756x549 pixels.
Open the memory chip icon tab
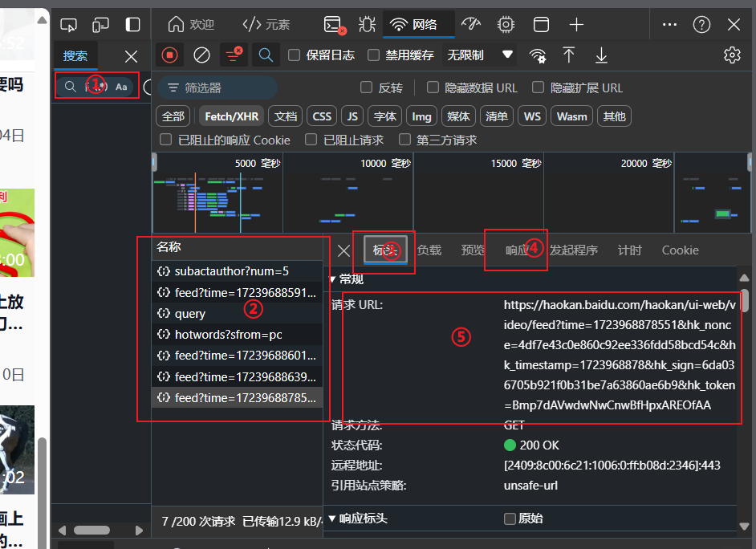click(506, 25)
